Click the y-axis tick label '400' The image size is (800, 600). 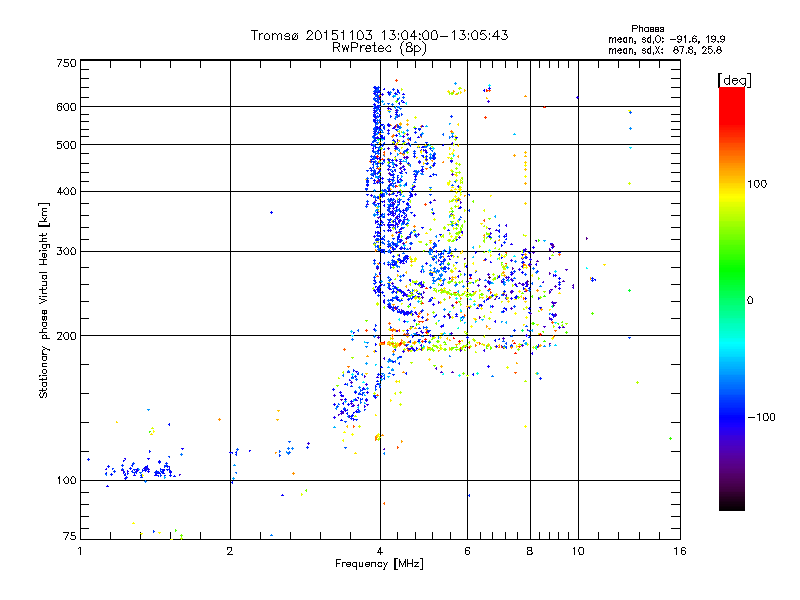click(66, 192)
